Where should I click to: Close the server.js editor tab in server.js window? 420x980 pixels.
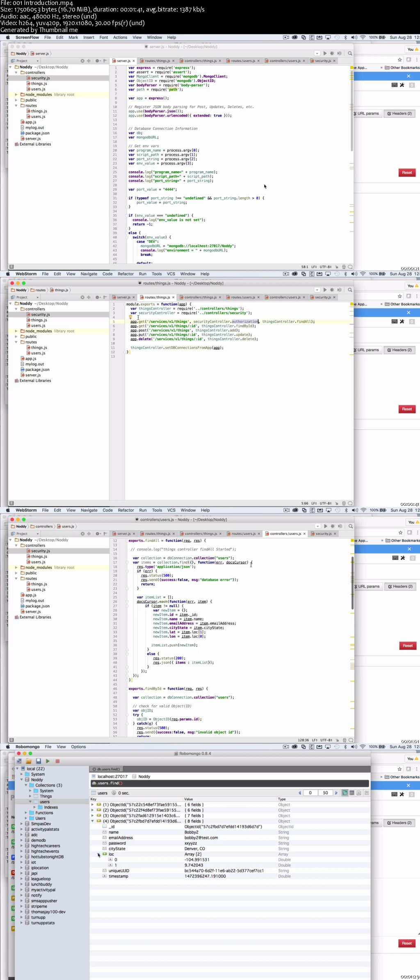tap(134, 61)
